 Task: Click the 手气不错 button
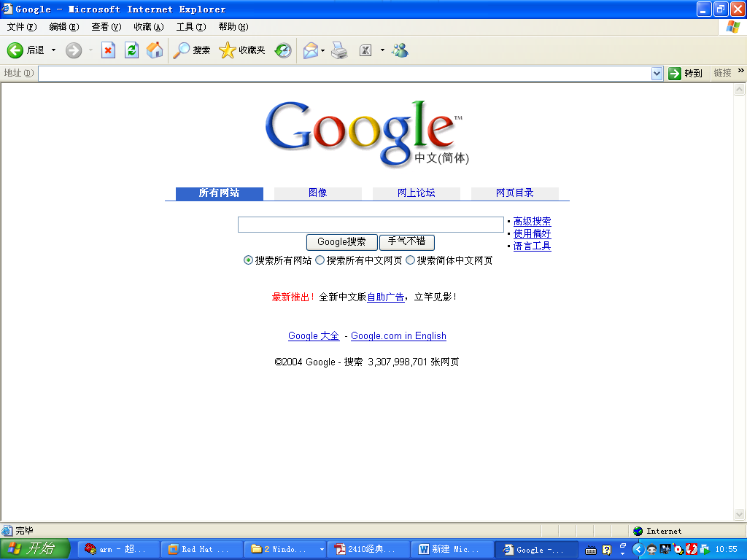tap(407, 242)
